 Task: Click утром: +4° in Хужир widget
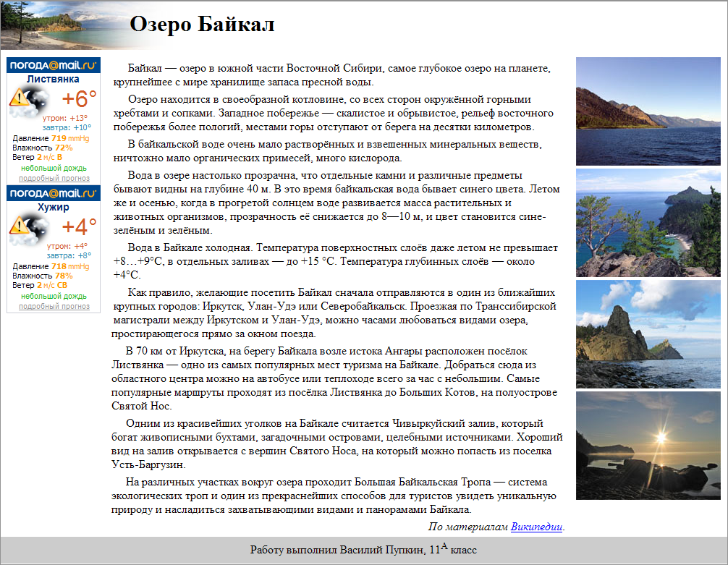pos(67,246)
